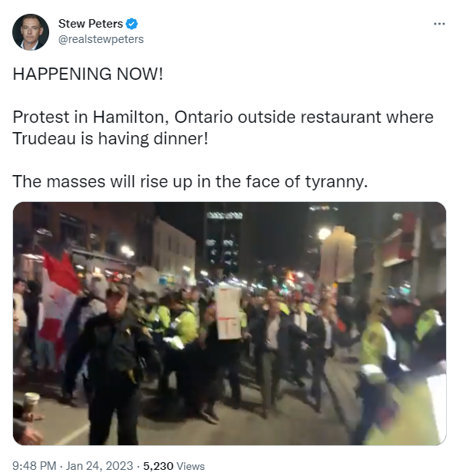
Task: Click the word Trudeau in the tweet
Action: [44, 138]
